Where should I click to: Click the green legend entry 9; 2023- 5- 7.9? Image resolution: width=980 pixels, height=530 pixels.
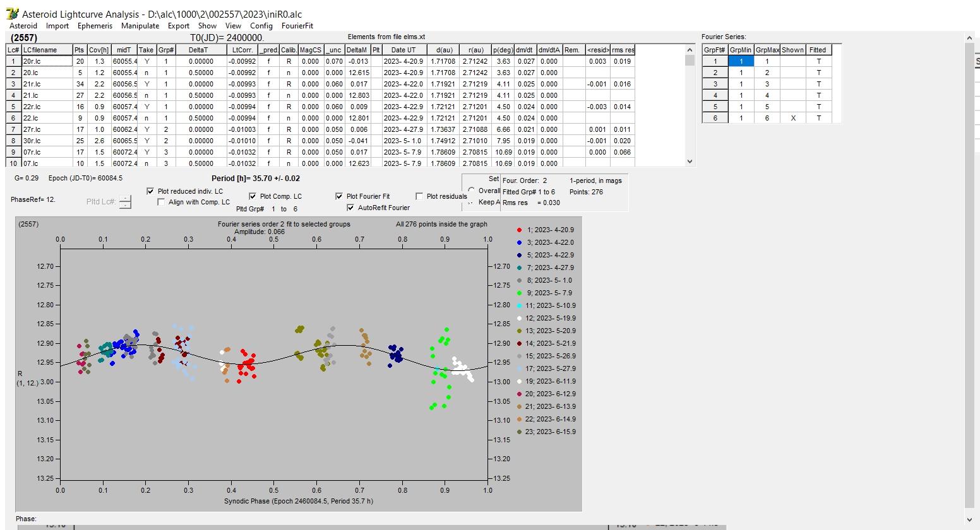545,293
